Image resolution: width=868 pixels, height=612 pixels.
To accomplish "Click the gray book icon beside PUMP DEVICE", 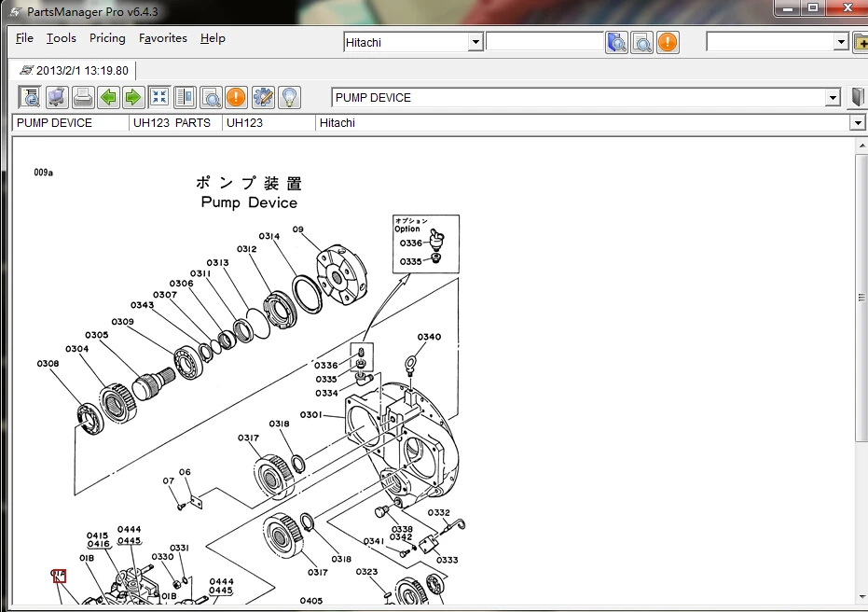I will click(858, 97).
